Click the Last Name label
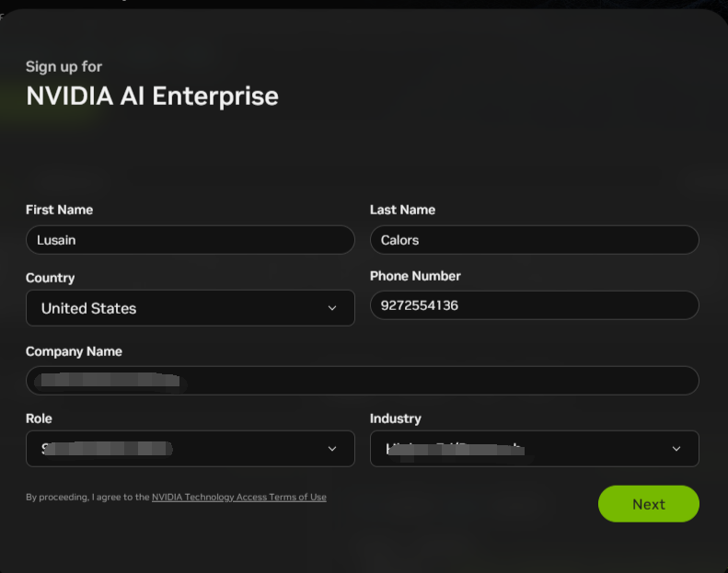 coord(402,210)
